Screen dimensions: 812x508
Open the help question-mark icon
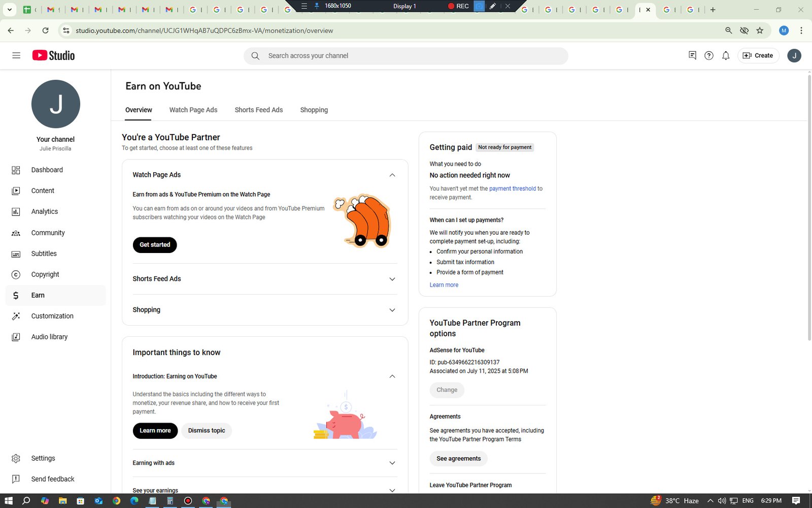[709, 55]
